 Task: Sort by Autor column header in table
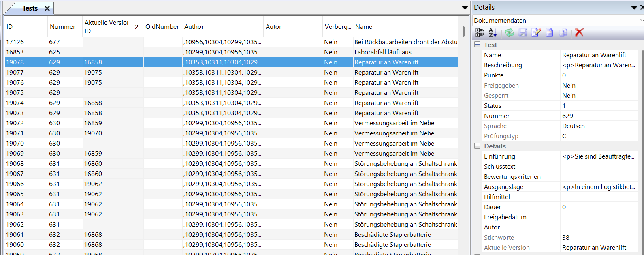[293, 27]
